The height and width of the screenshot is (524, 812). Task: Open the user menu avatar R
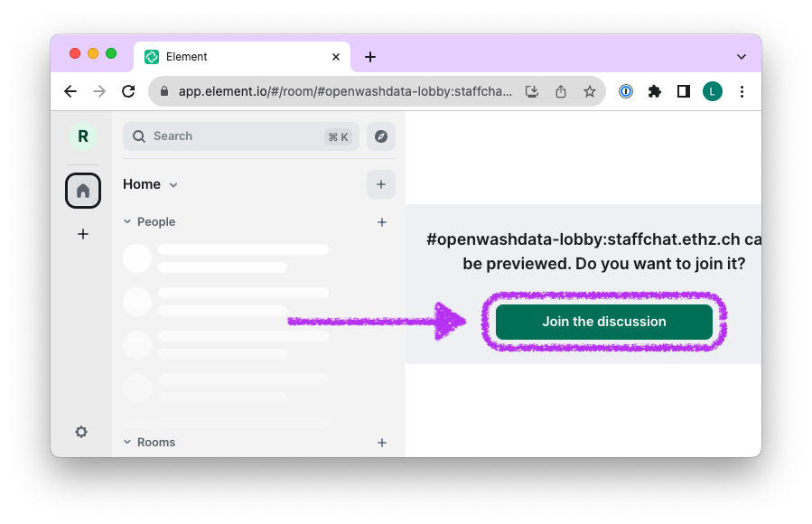click(x=83, y=136)
